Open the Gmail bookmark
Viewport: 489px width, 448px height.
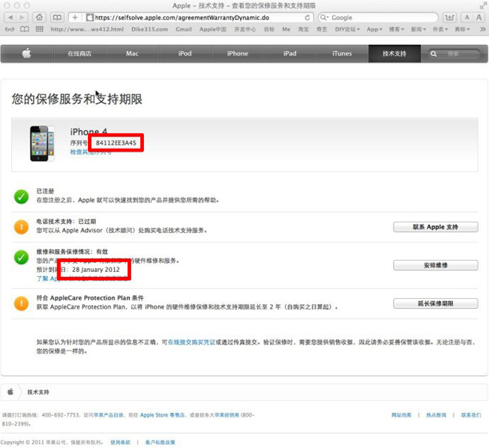click(x=183, y=29)
